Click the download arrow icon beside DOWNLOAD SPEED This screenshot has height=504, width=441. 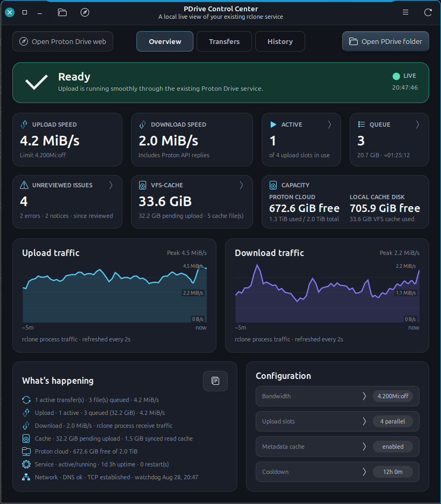(x=142, y=125)
